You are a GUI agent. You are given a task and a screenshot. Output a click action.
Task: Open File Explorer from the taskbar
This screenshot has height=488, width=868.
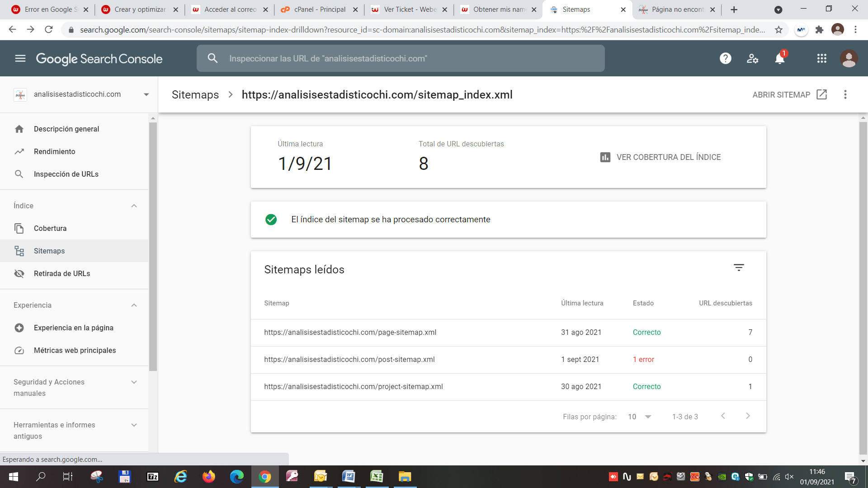coord(405,477)
